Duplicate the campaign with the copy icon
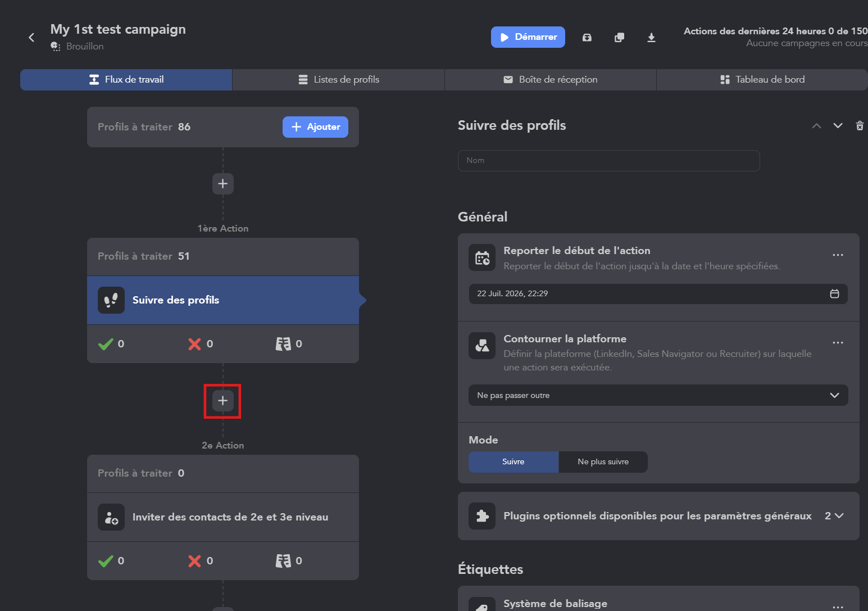Viewport: 868px width, 611px height. point(619,38)
